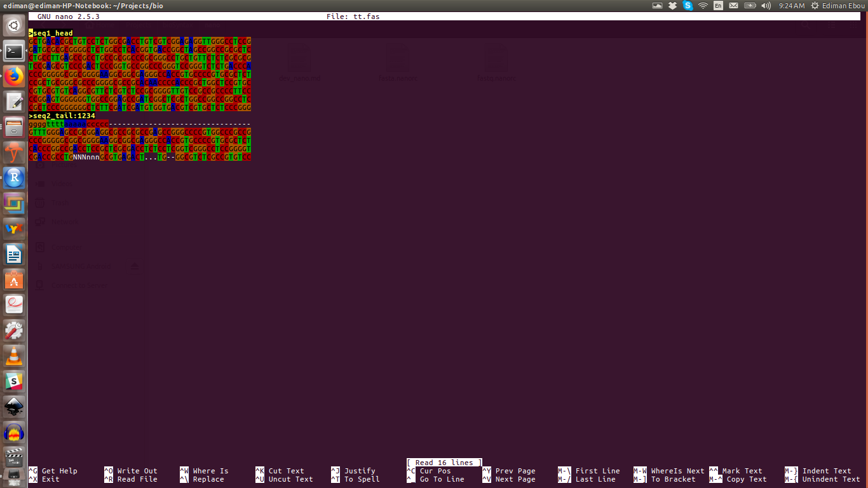Open the document viewer red swirl icon
868x488 pixels.
(x=14, y=305)
